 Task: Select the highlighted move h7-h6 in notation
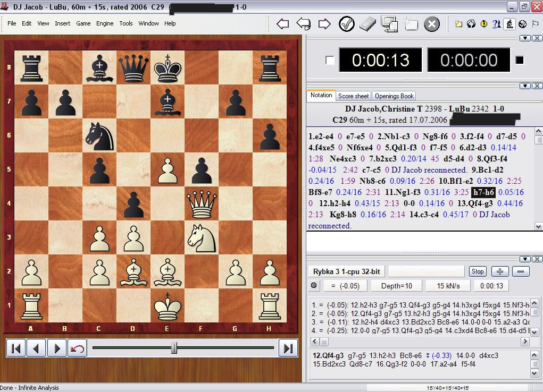click(x=483, y=192)
